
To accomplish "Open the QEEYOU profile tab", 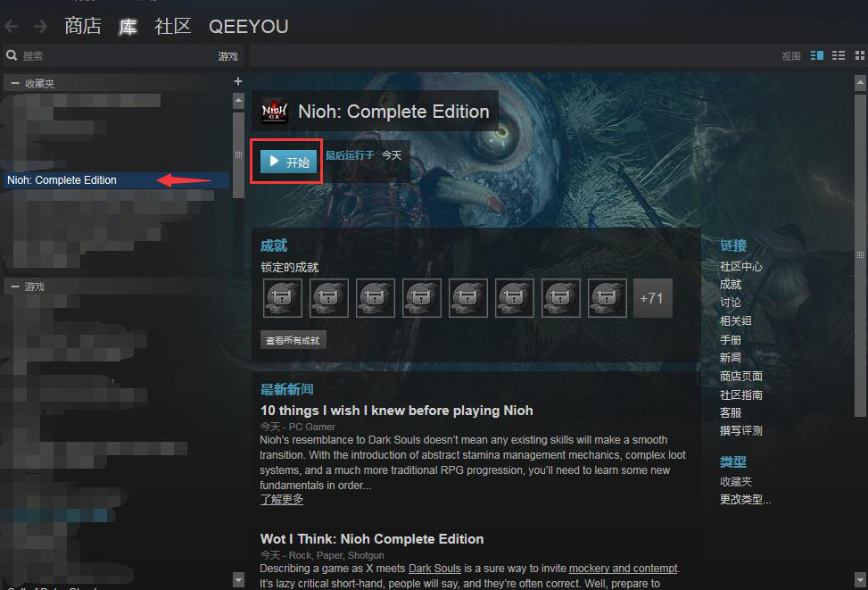I will [249, 26].
